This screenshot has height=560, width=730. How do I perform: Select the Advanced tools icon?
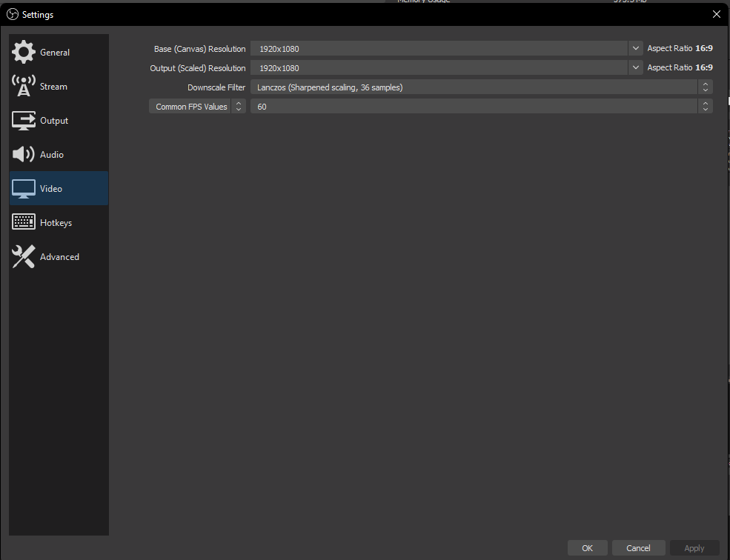click(22, 256)
